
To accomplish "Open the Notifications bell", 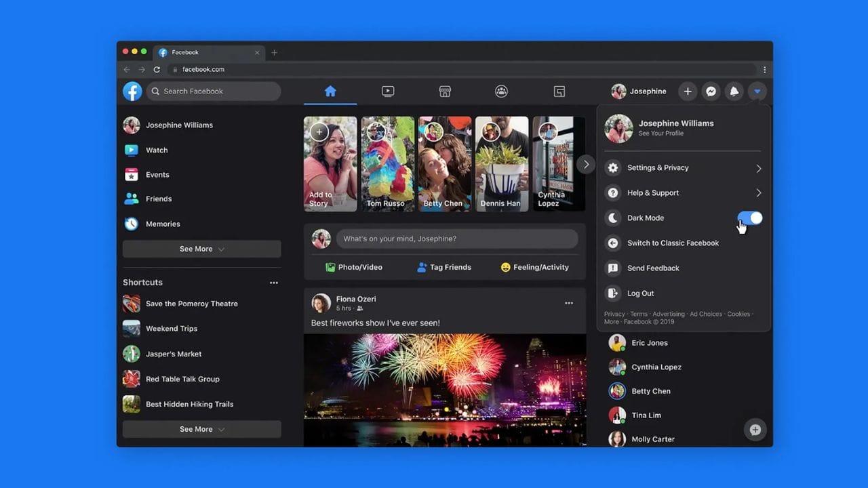I will point(734,91).
